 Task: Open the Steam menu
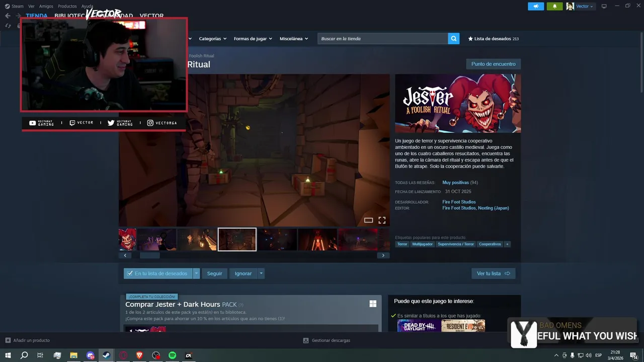pyautogui.click(x=18, y=6)
